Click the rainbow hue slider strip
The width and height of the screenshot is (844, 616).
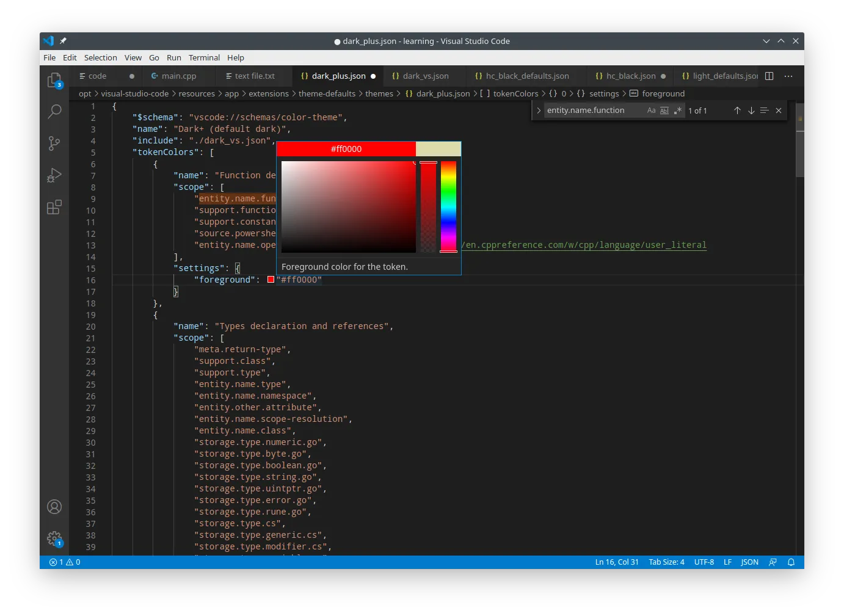pos(448,207)
